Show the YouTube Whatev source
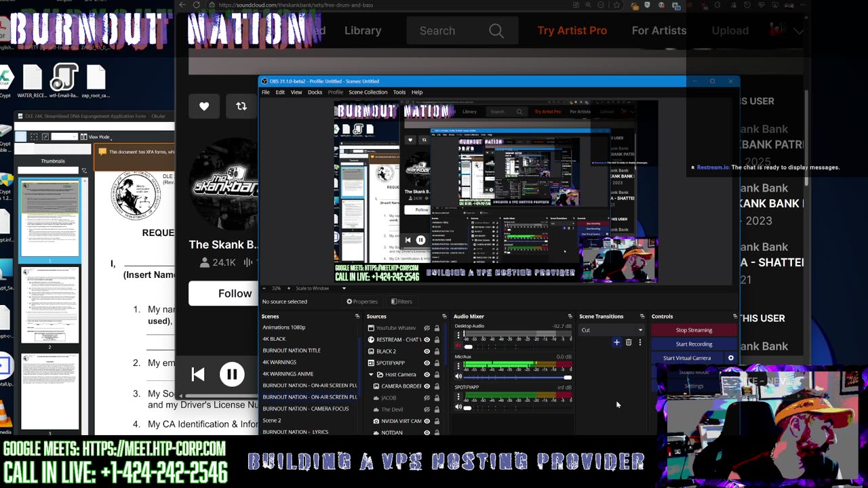This screenshot has height=488, width=868. pyautogui.click(x=427, y=328)
